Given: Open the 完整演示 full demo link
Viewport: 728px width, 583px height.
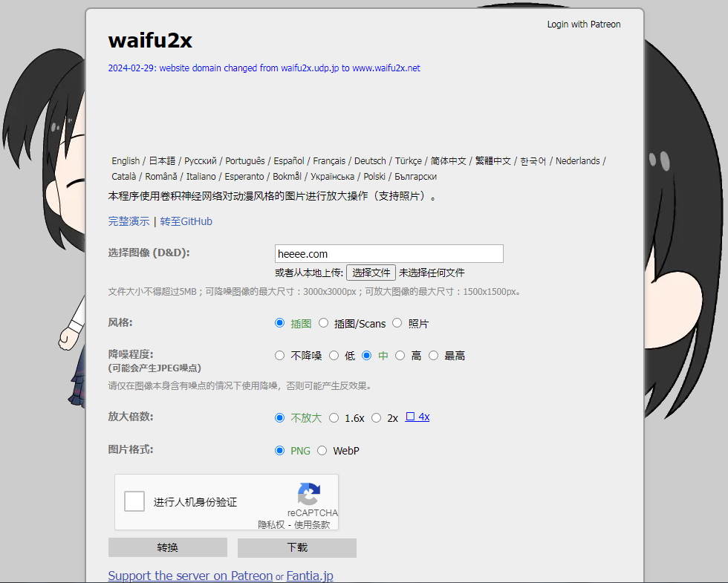Looking at the screenshot, I should pyautogui.click(x=129, y=221).
